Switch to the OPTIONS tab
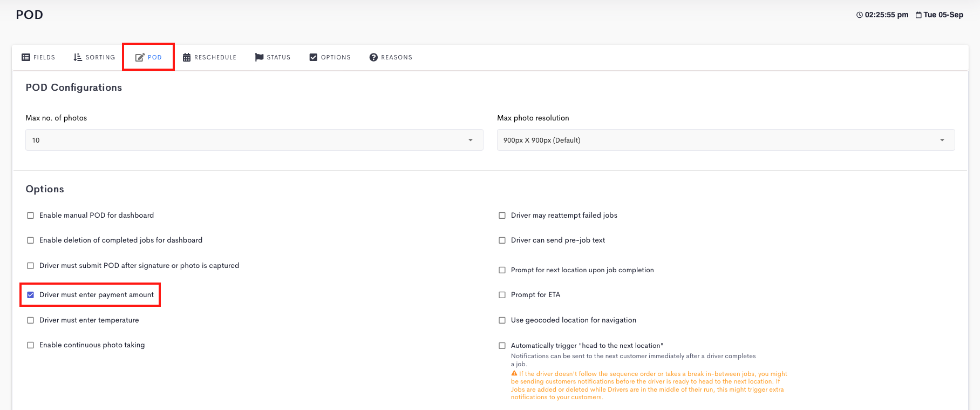 click(x=330, y=57)
